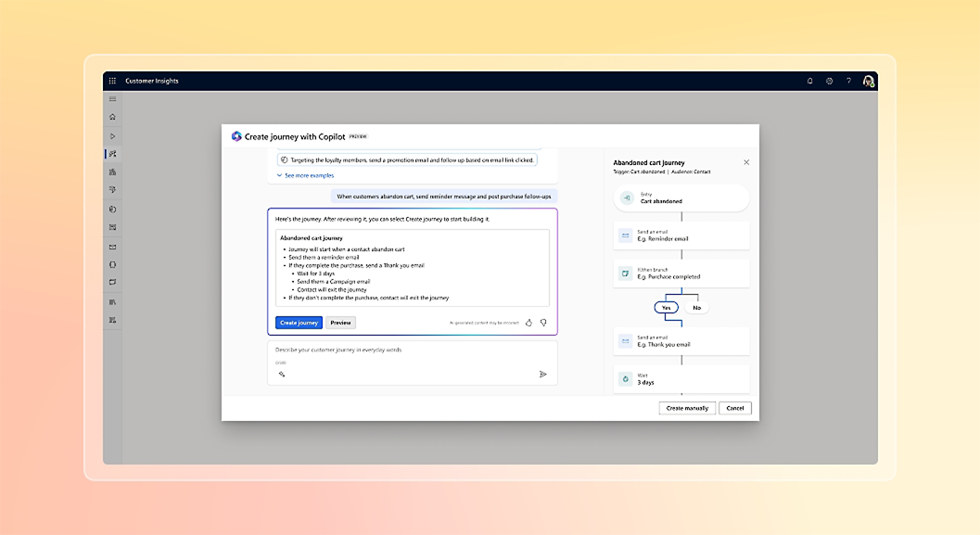Select the No branch
Viewport: 980px width, 535px height.
[x=697, y=308]
